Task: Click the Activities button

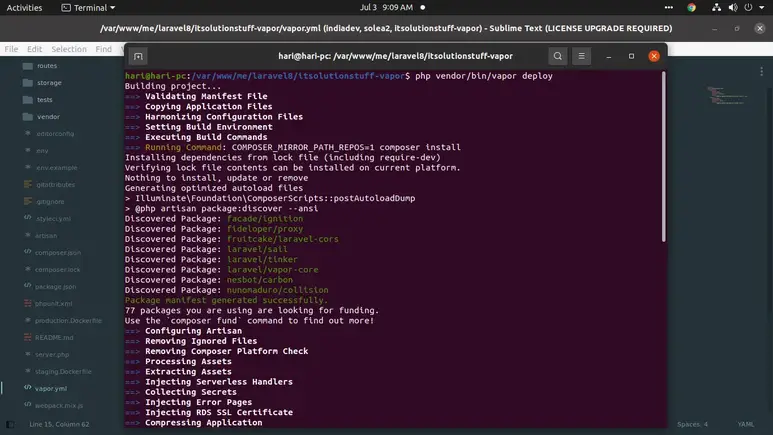Action: [24, 7]
